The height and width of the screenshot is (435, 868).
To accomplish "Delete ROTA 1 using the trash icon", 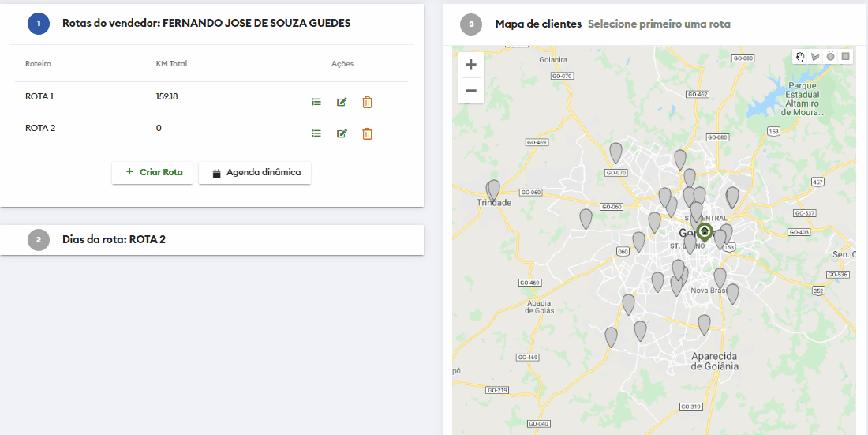I will pyautogui.click(x=368, y=102).
